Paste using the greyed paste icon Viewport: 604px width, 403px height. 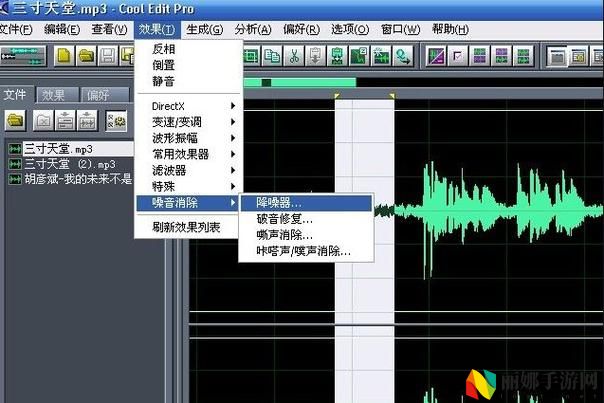pyautogui.click(x=315, y=56)
